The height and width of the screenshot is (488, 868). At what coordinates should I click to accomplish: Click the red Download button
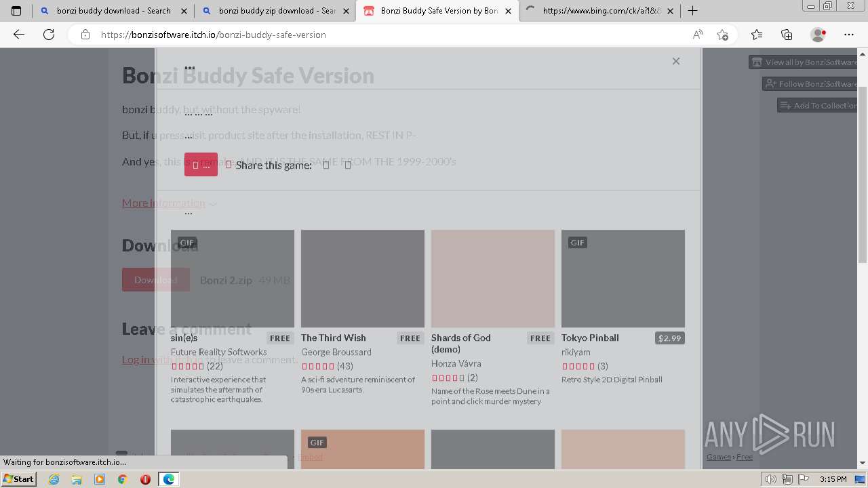tap(156, 280)
